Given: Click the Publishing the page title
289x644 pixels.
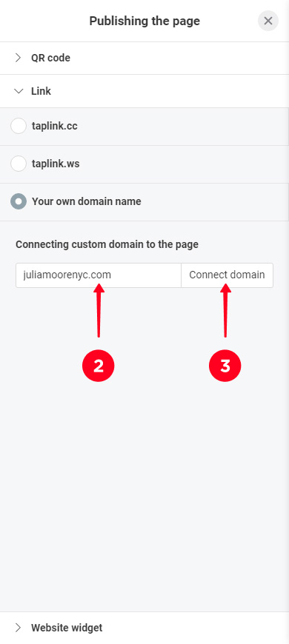Looking at the screenshot, I should click(144, 21).
